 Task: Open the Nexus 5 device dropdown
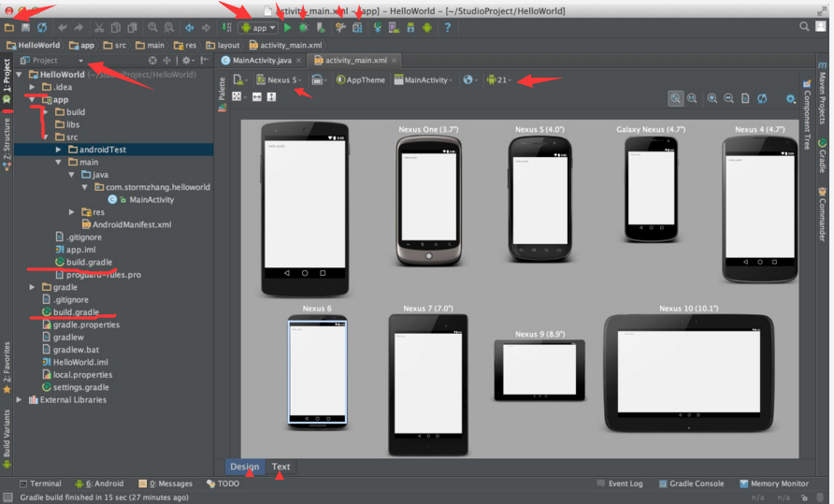280,79
